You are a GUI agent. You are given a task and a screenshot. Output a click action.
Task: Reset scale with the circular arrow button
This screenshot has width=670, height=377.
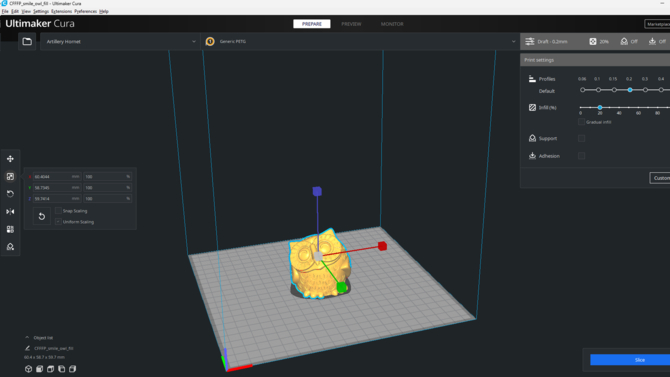(x=42, y=216)
